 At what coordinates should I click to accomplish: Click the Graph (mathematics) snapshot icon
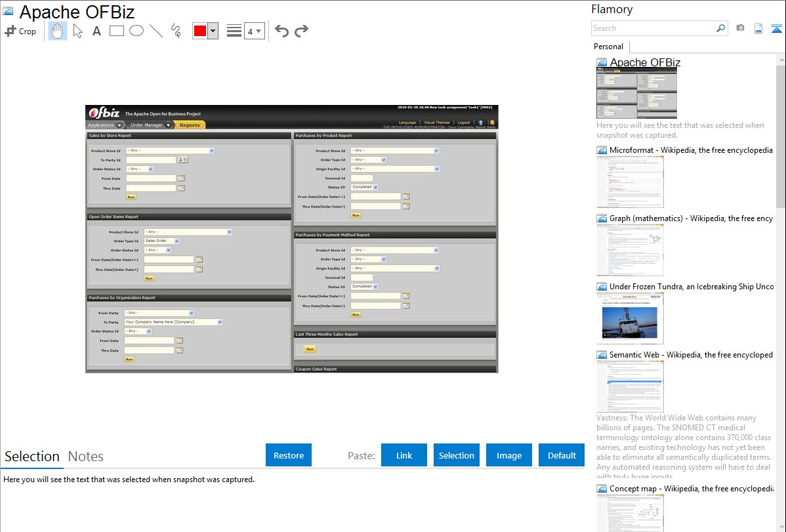(602, 218)
